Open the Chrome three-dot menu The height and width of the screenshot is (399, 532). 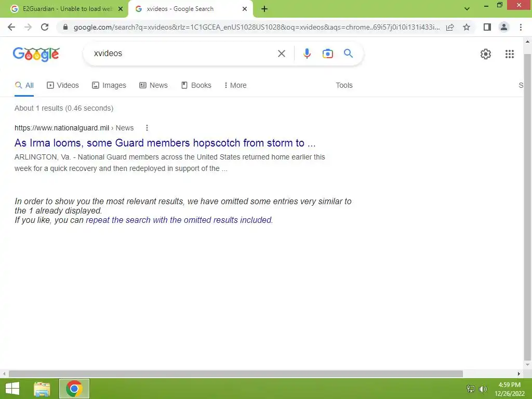click(521, 27)
